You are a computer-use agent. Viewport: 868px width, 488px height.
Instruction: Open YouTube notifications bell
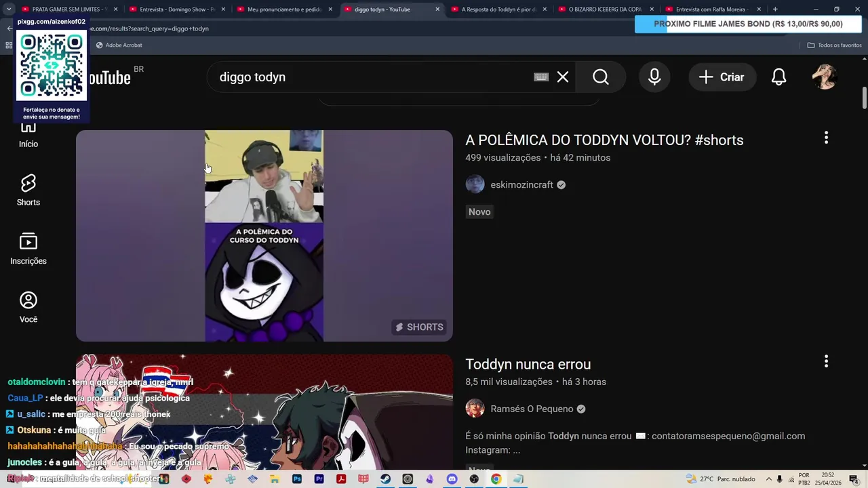779,77
